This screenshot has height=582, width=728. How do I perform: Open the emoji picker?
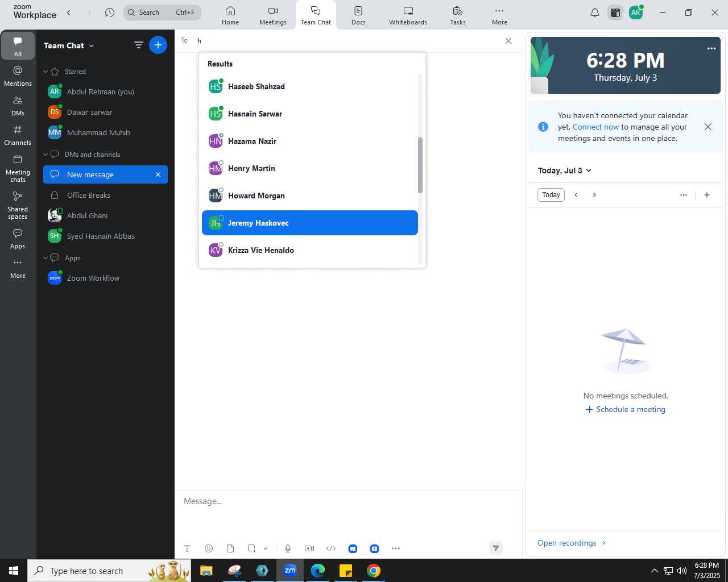click(x=209, y=548)
